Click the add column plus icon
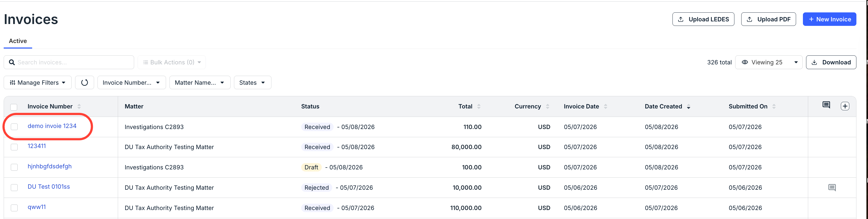 (x=845, y=106)
